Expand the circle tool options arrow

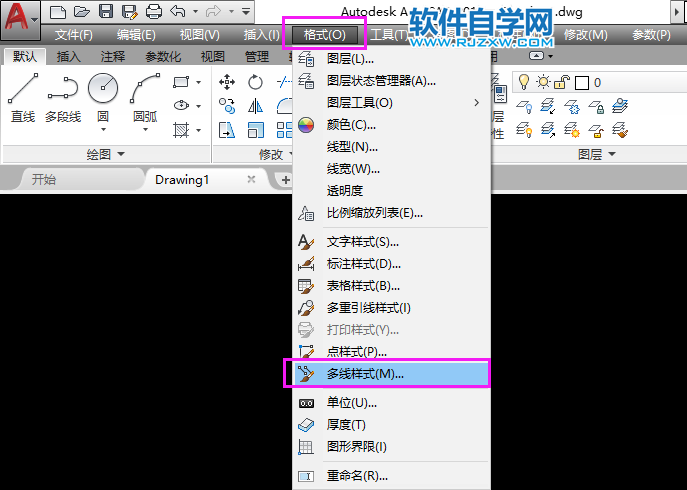(103, 130)
